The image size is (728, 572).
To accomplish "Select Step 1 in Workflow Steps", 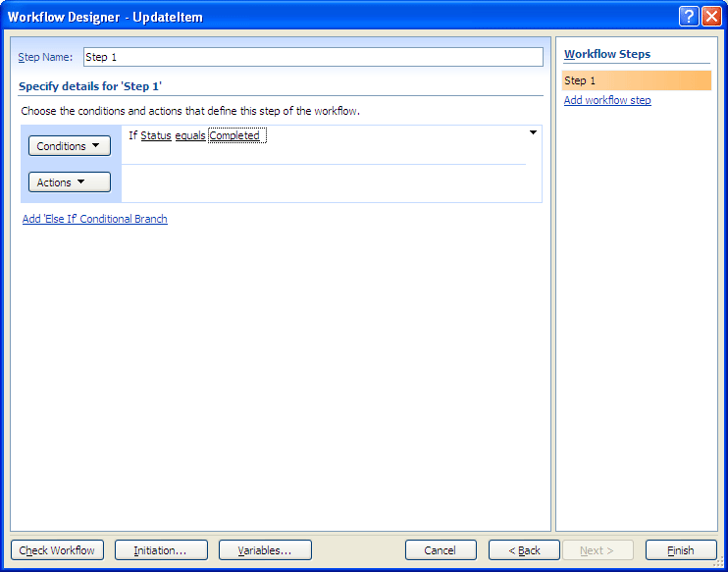I will click(637, 80).
